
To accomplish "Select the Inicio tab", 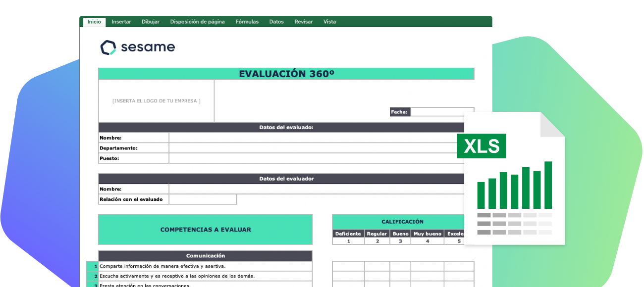I will point(94,22).
